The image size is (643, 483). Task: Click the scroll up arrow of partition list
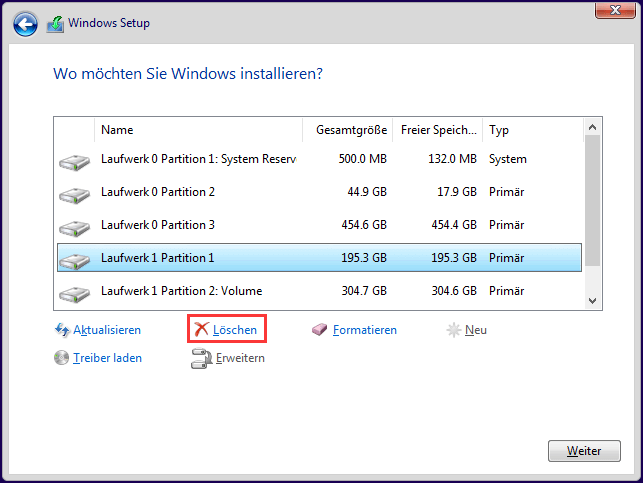(x=592, y=128)
